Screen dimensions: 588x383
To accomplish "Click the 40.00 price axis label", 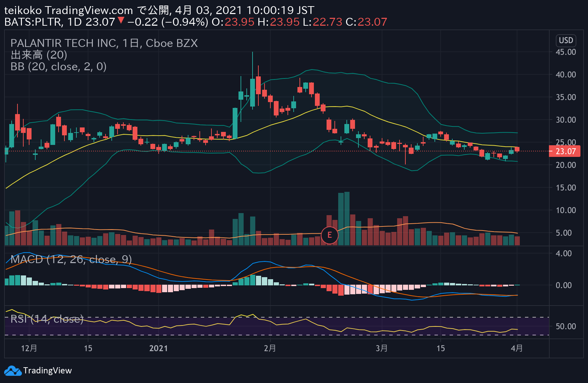I will (x=566, y=75).
